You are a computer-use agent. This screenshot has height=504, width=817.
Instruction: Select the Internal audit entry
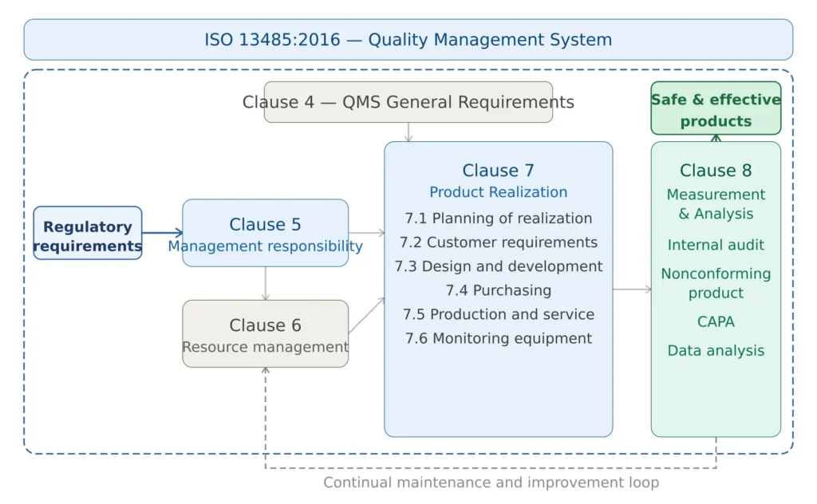click(716, 245)
